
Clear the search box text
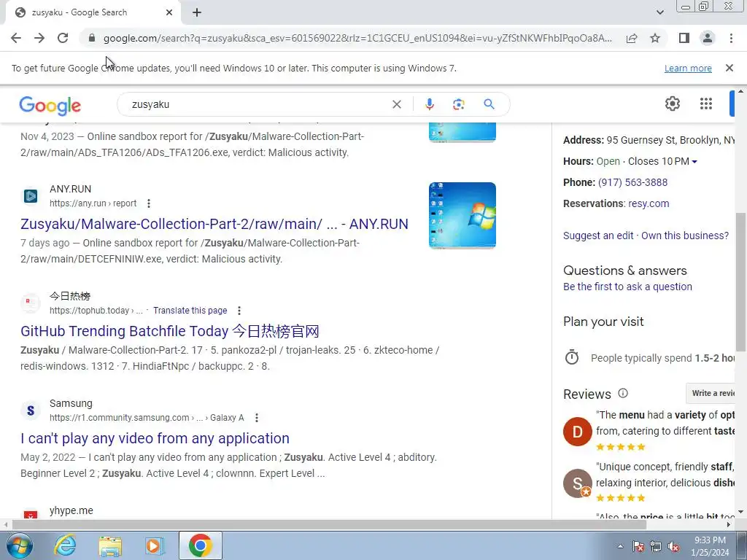[396, 104]
